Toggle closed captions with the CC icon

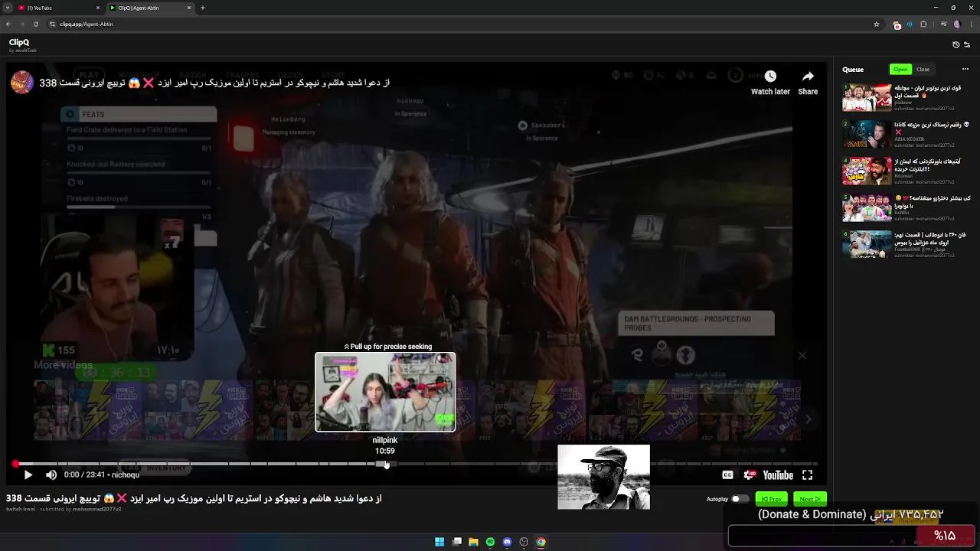pos(727,475)
